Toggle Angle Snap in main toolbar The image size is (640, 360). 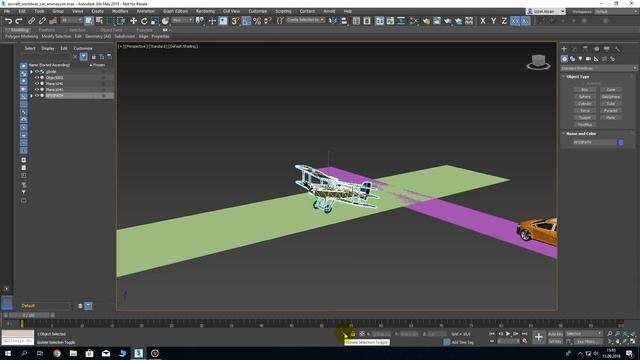(x=246, y=21)
